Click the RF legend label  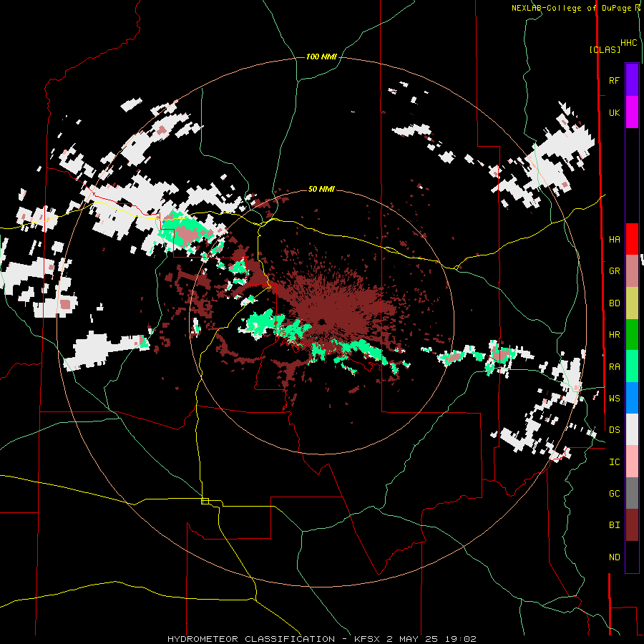pos(614,80)
